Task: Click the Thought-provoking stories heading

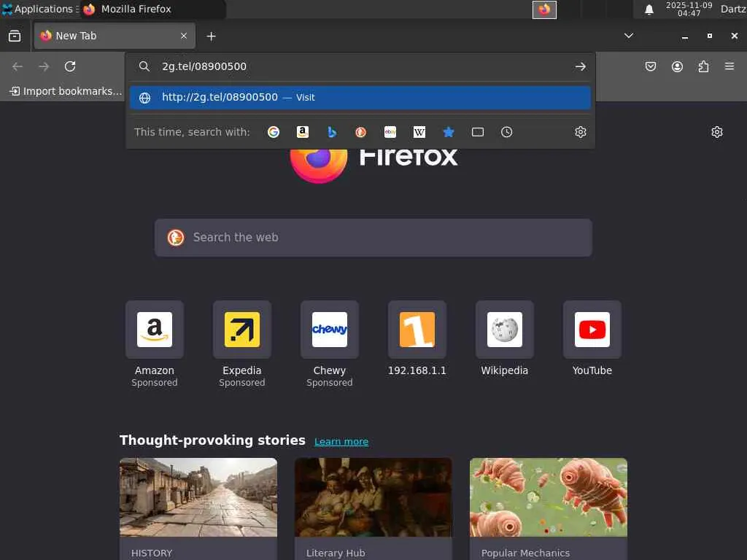Action: 212,440
